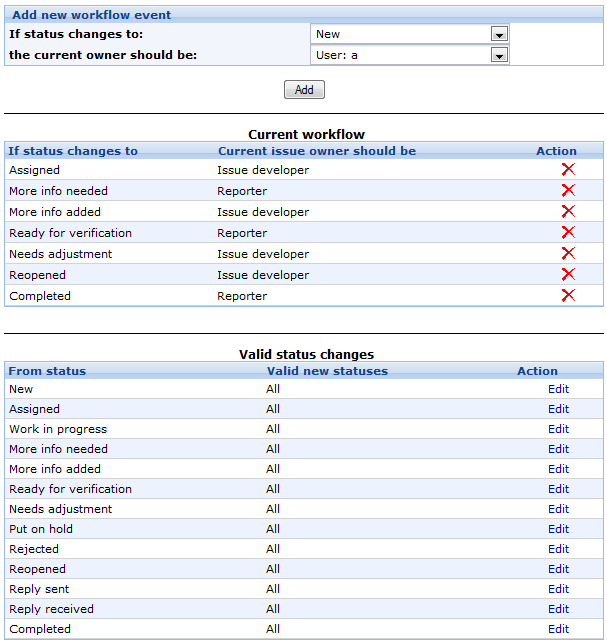Select 'Reply sent' in Valid status changes

click(39, 590)
